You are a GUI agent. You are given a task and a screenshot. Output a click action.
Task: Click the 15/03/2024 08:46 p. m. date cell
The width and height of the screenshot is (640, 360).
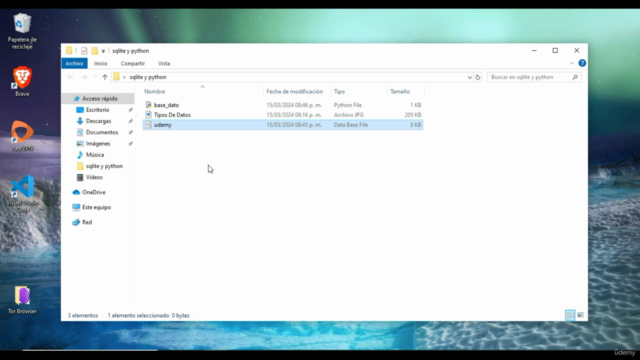tap(294, 105)
